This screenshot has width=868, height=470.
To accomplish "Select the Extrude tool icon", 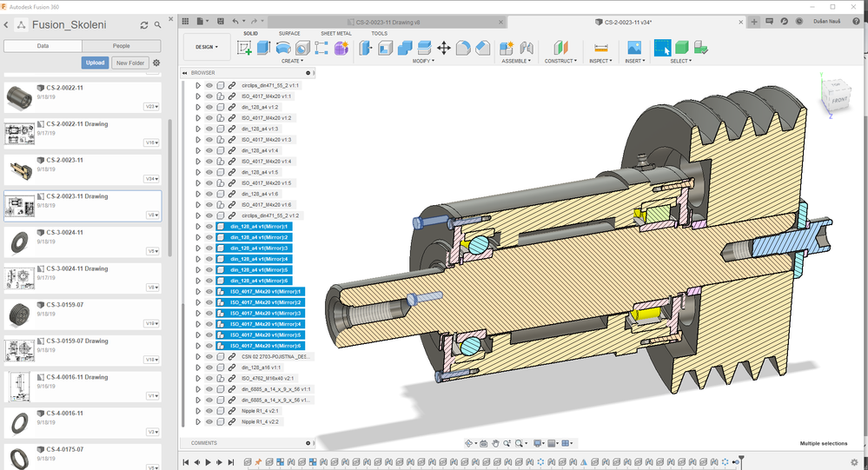I will (x=263, y=48).
